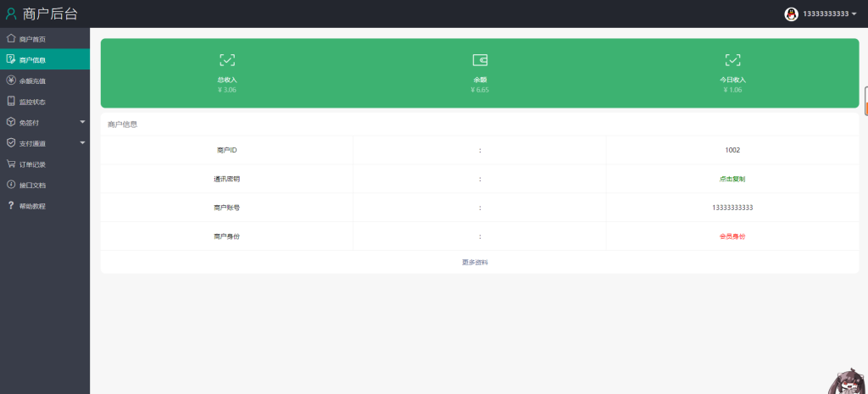
Task: Click the red 会员身份 link
Action: (x=732, y=236)
